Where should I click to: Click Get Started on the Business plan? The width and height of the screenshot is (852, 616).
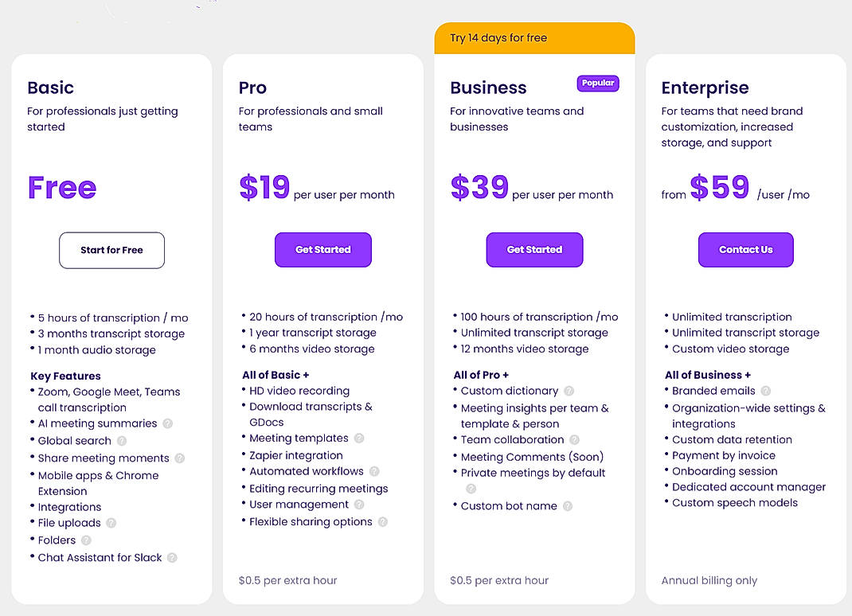tap(534, 249)
